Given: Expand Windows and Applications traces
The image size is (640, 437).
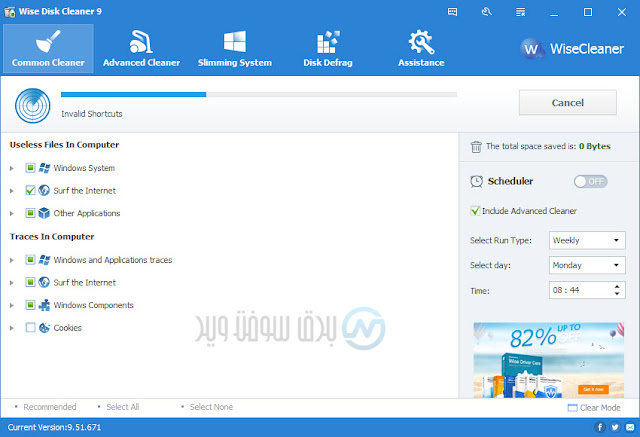Looking at the screenshot, I should pyautogui.click(x=12, y=260).
